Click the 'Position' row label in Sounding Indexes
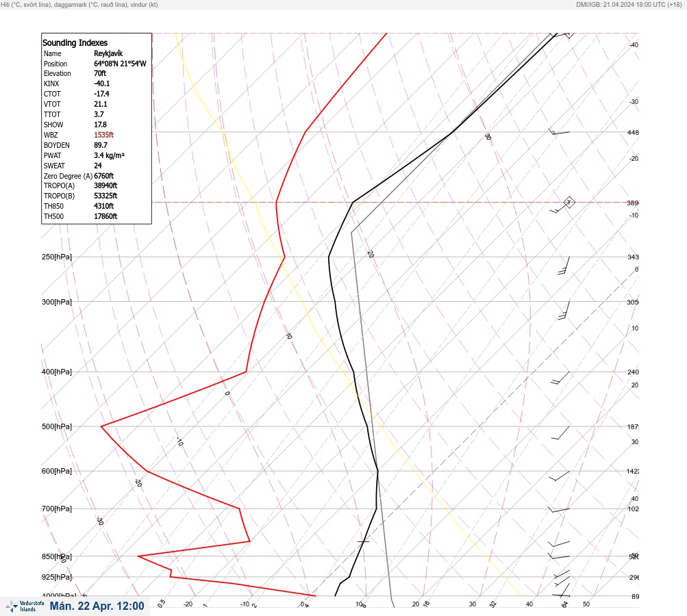The image size is (687, 616). (55, 64)
